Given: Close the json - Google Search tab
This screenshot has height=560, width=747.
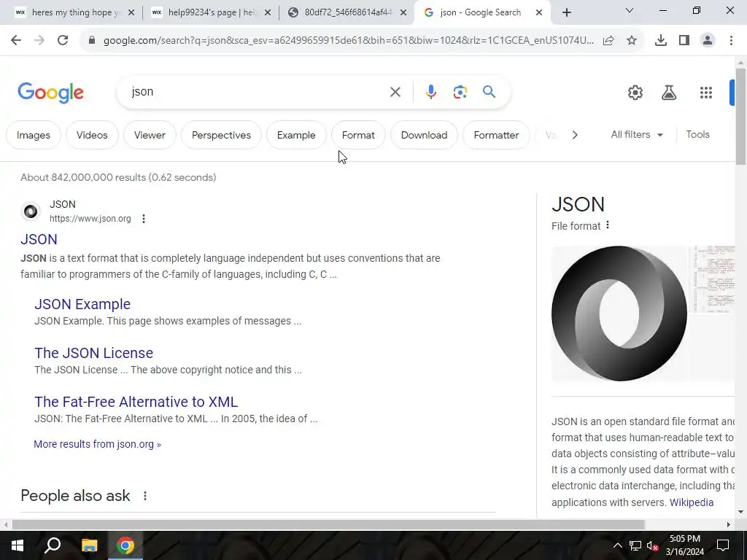Looking at the screenshot, I should click(539, 12).
